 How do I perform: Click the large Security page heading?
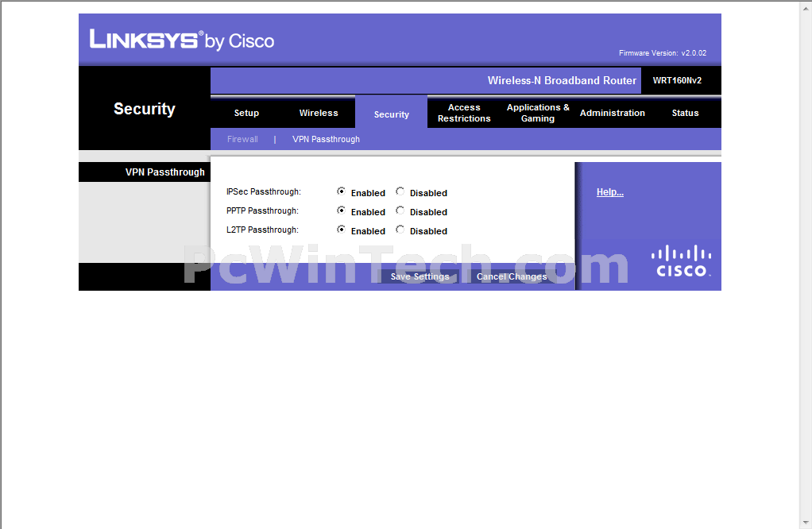[x=145, y=109]
